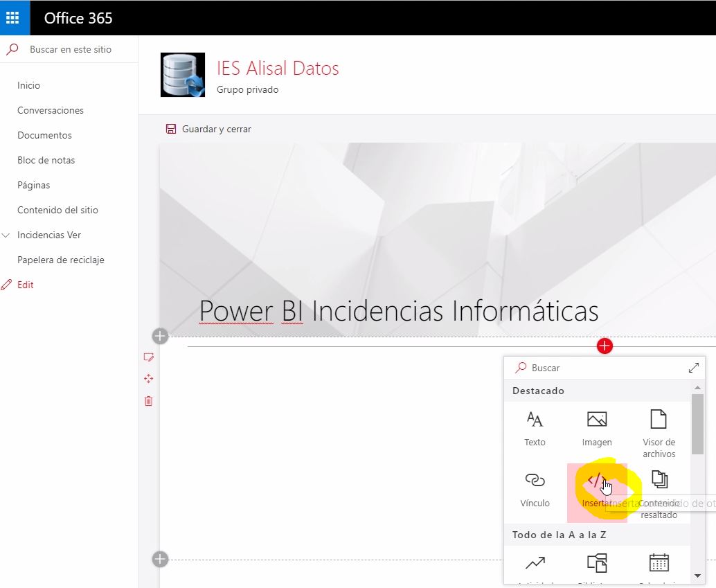Viewport: 716px width, 588px height.
Task: Click the Destacado section header
Action: 538,391
